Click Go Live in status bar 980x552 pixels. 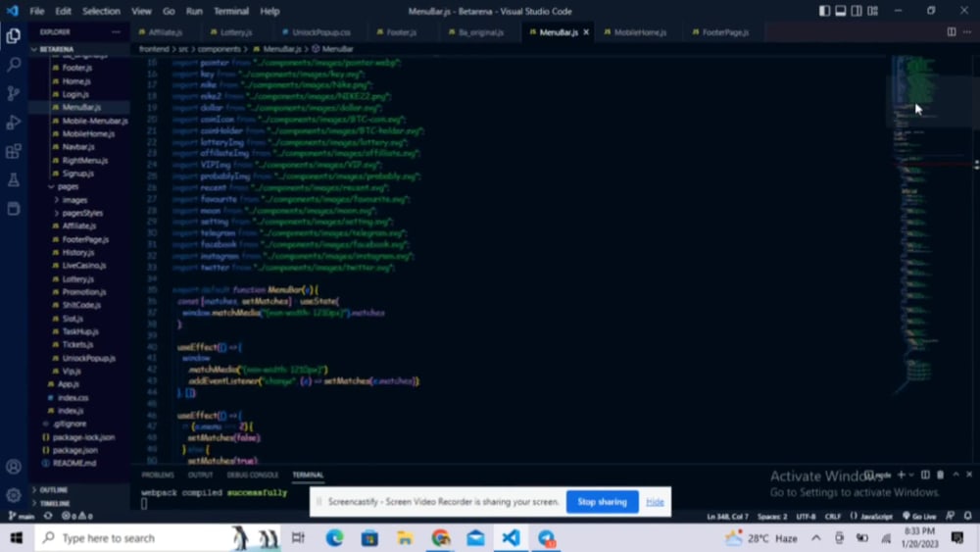pyautogui.click(x=919, y=517)
